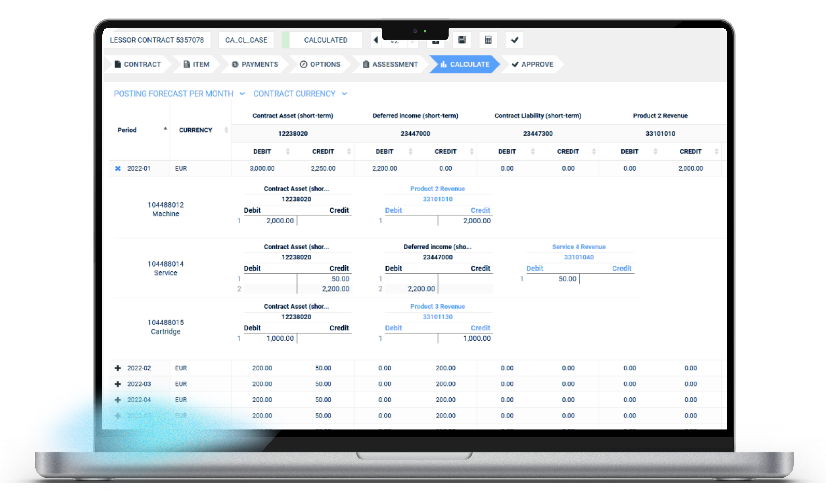
Task: Click account number 12238020 in table header
Action: point(293,134)
